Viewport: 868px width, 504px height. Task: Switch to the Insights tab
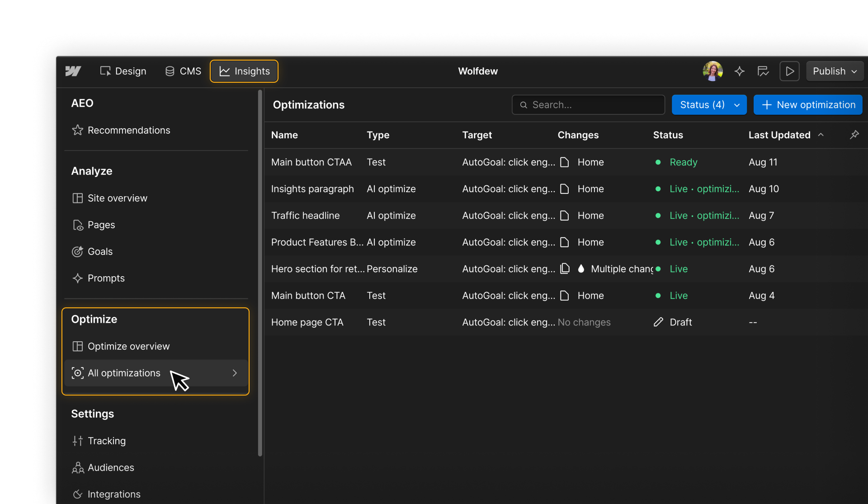coord(244,71)
